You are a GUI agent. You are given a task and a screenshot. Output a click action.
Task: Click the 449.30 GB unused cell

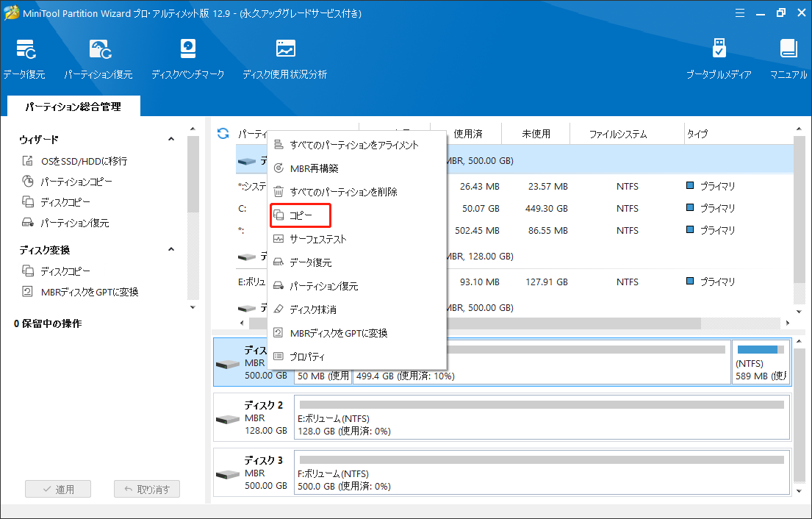click(546, 208)
